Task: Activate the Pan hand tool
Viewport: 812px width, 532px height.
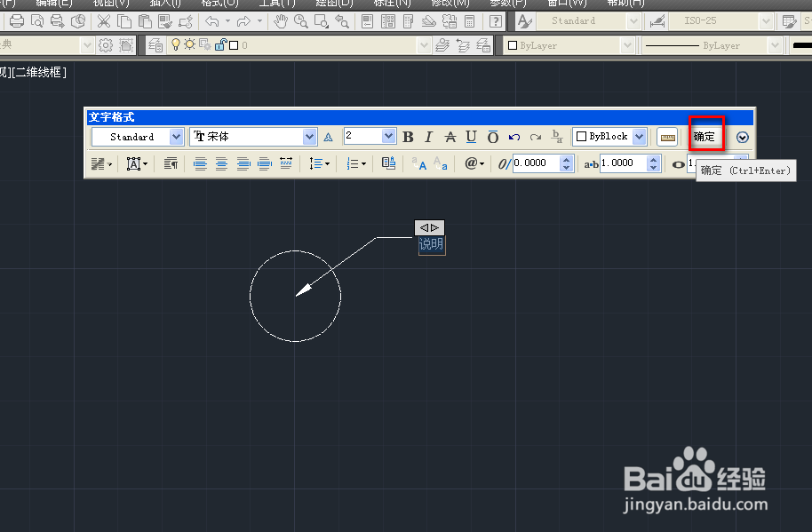Action: point(280,21)
